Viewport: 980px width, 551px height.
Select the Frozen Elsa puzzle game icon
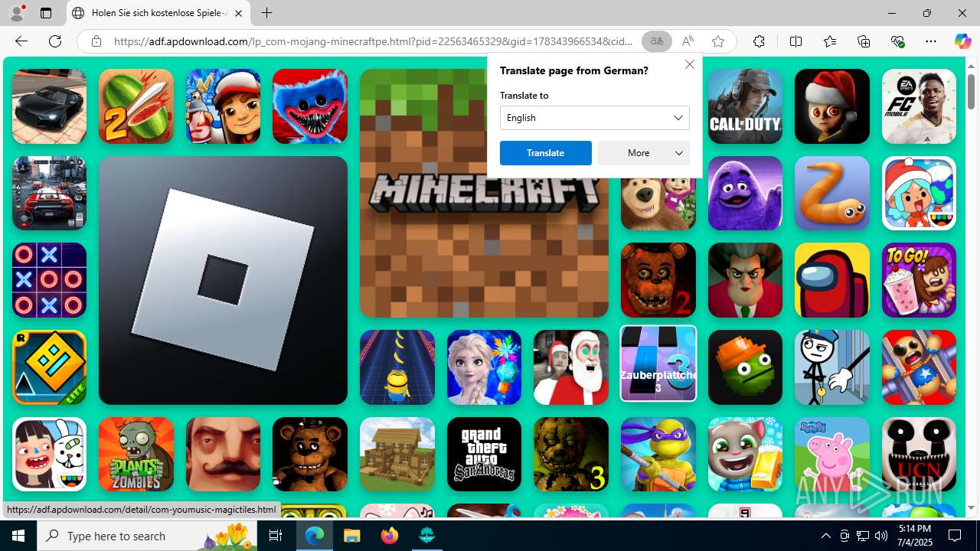pyautogui.click(x=484, y=367)
